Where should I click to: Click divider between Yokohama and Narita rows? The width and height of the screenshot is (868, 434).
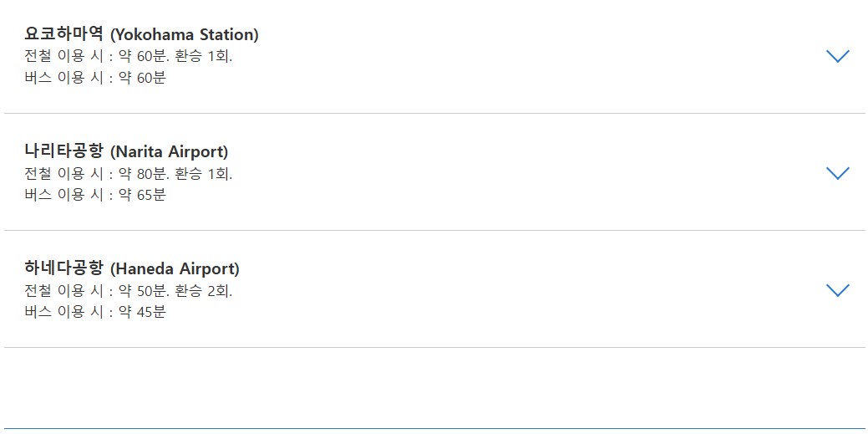tap(434, 113)
